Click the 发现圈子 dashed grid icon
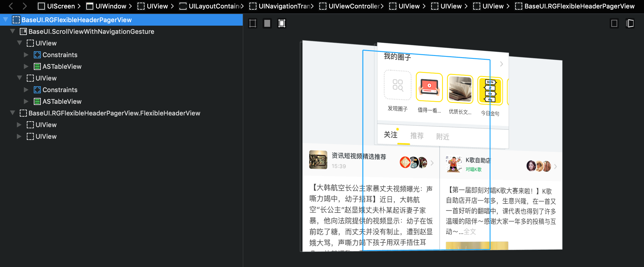Screen dimensions: 644x267 coord(398,85)
